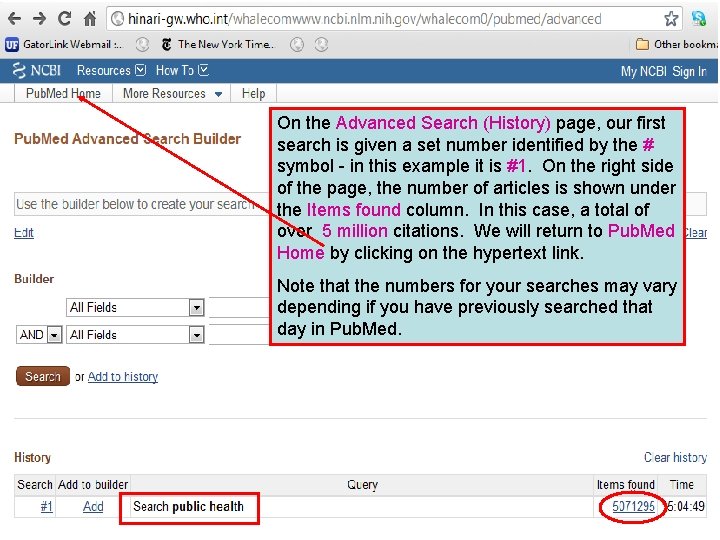The height and width of the screenshot is (540, 720).
Task: Click Clear history link
Action: [675, 457]
